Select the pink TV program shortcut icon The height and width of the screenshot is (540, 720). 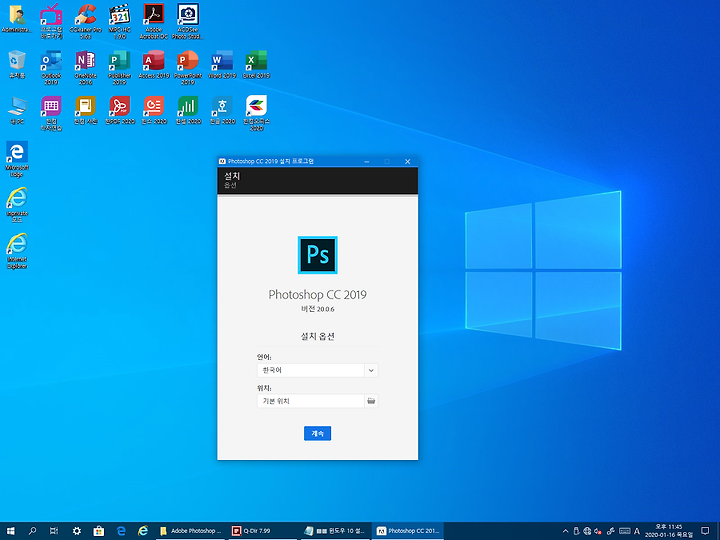[x=51, y=21]
